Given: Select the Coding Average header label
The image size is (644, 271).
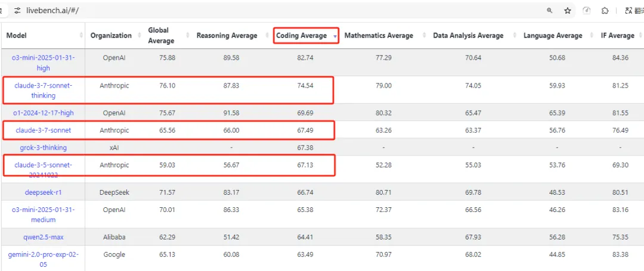Looking at the screenshot, I should pyautogui.click(x=302, y=36).
